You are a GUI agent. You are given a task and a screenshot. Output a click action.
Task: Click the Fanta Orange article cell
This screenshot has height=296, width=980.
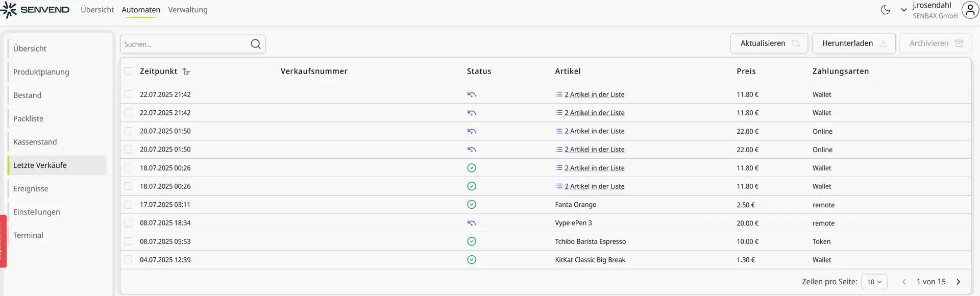coord(575,205)
